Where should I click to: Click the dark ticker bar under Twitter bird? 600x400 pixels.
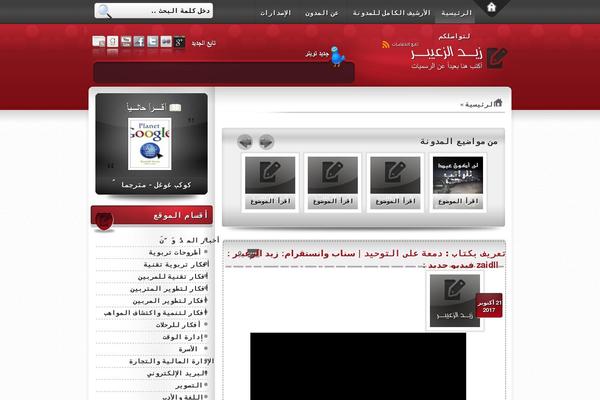(x=224, y=72)
